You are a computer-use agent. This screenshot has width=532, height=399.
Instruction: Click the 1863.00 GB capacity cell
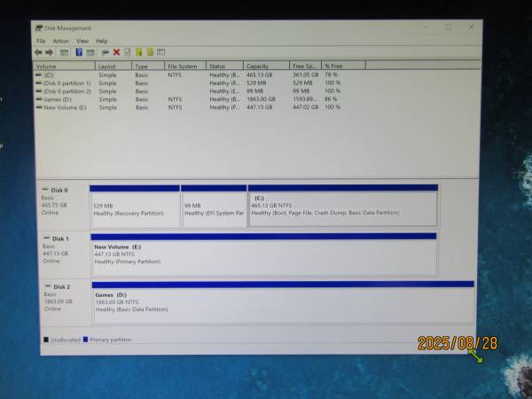261,99
